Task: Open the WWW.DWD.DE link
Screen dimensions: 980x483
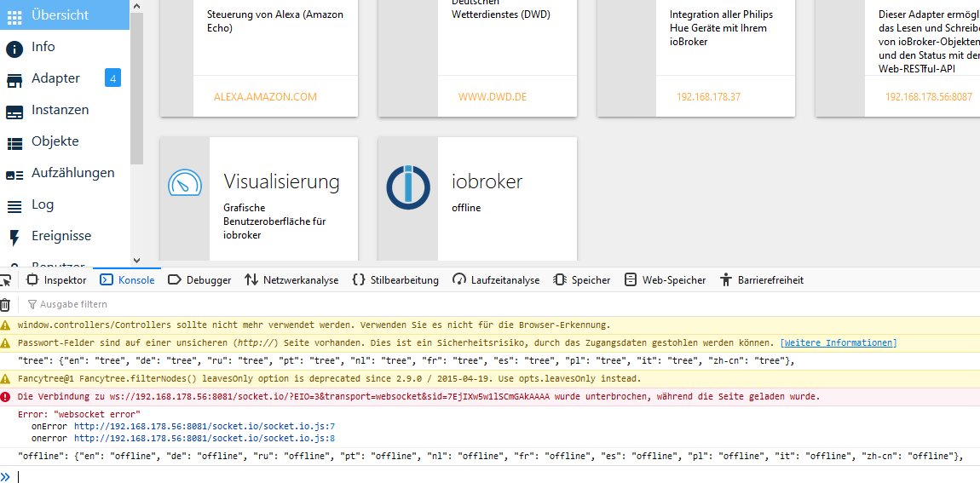Action: (x=492, y=97)
